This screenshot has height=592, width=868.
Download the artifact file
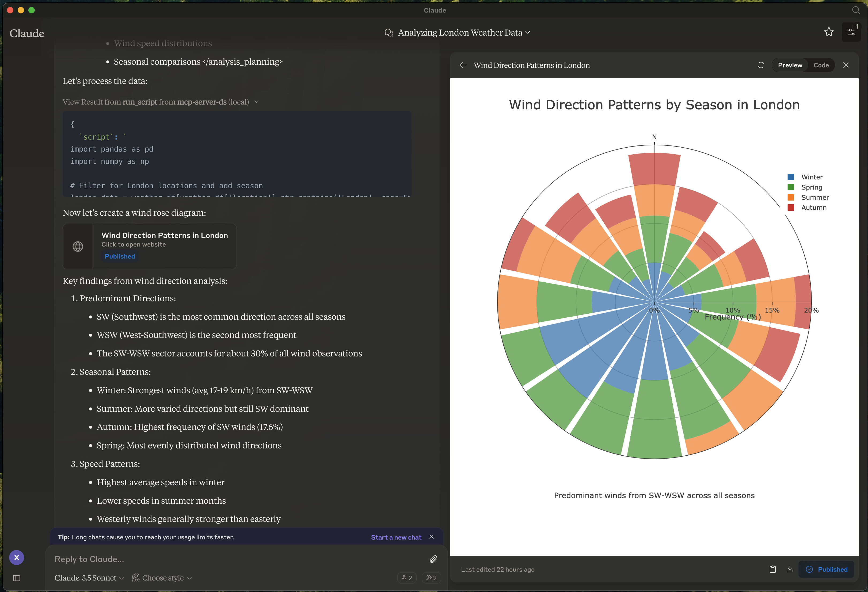point(790,569)
